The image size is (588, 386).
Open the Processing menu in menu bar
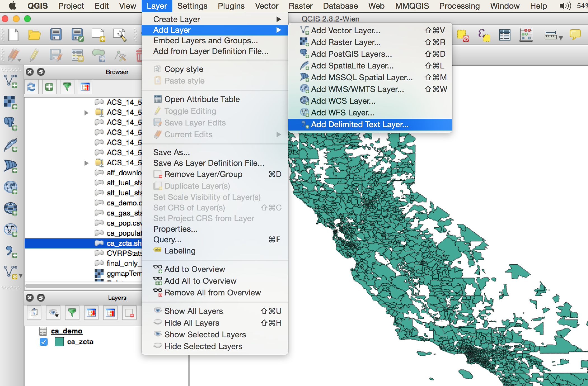tap(459, 6)
